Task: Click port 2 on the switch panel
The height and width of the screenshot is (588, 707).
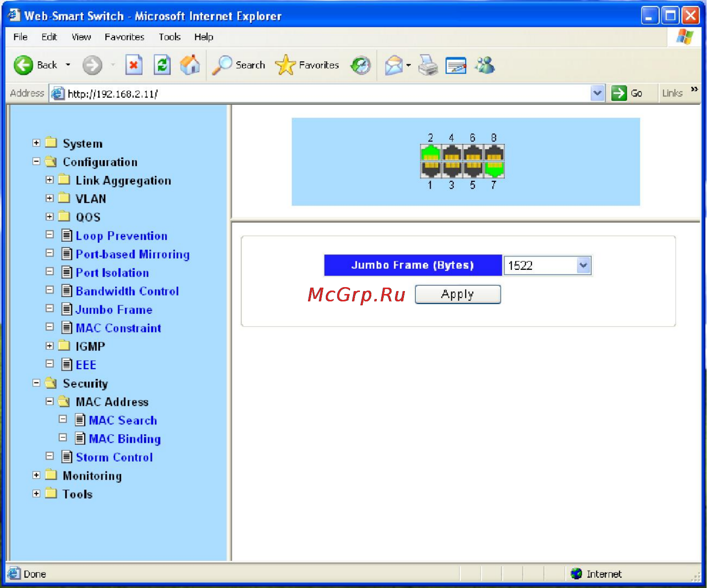Action: point(431,152)
